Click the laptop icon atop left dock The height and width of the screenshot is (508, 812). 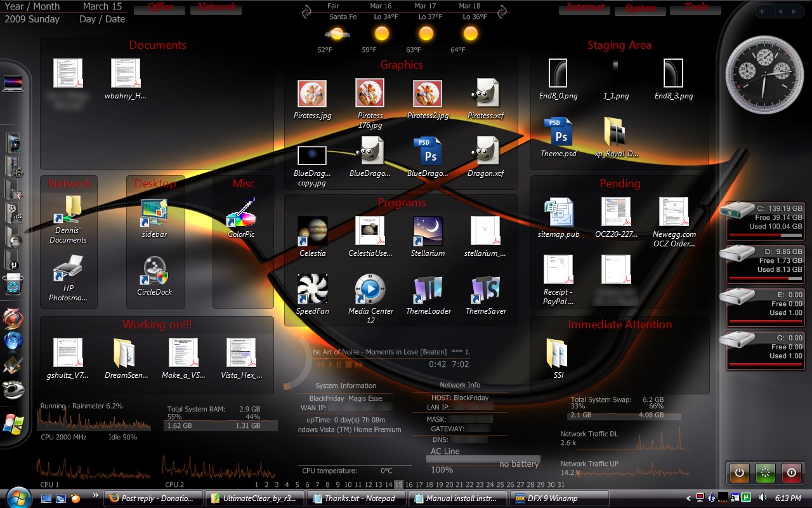point(13,83)
